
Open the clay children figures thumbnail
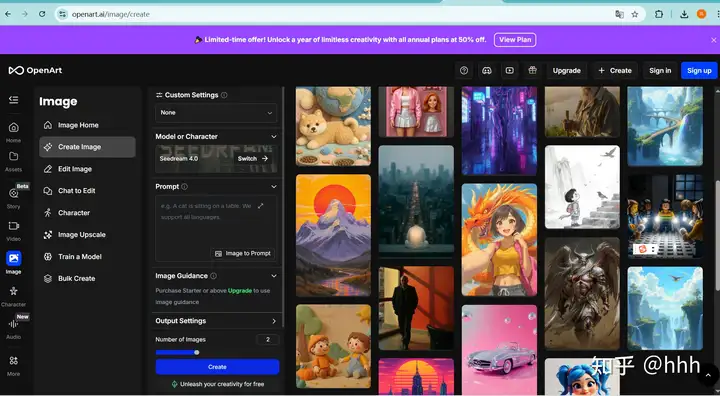tap(333, 346)
